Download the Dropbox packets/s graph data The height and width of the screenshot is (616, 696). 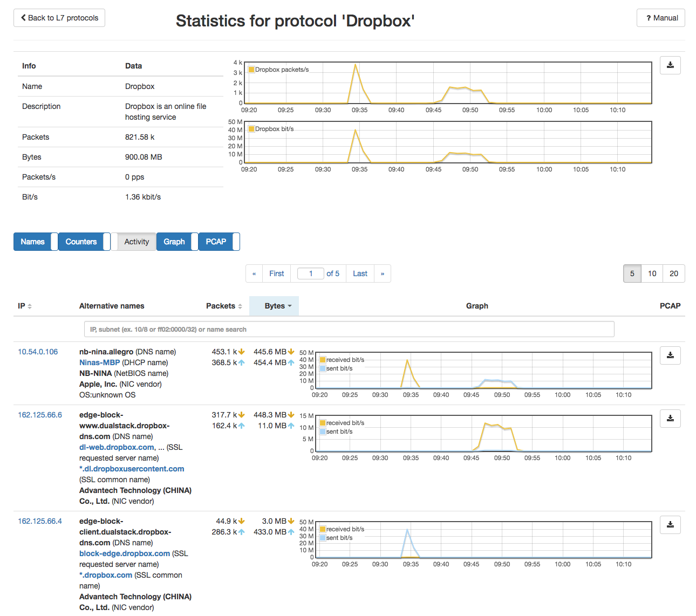[x=670, y=65]
